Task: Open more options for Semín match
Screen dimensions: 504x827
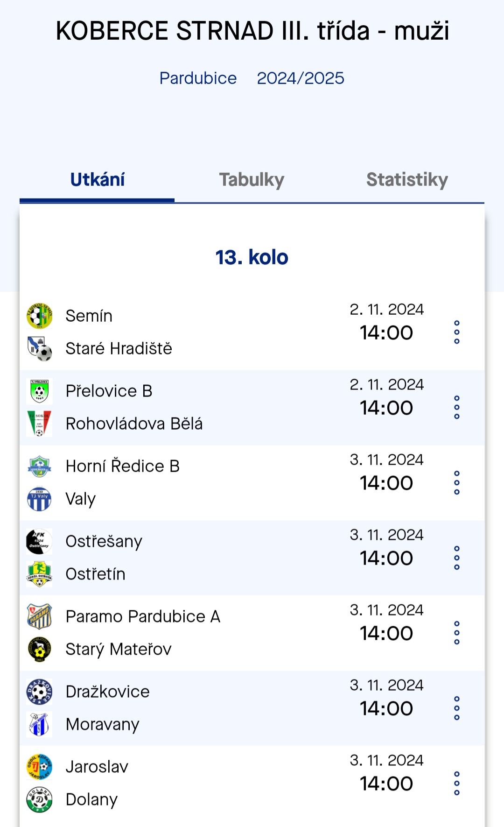Action: click(457, 332)
